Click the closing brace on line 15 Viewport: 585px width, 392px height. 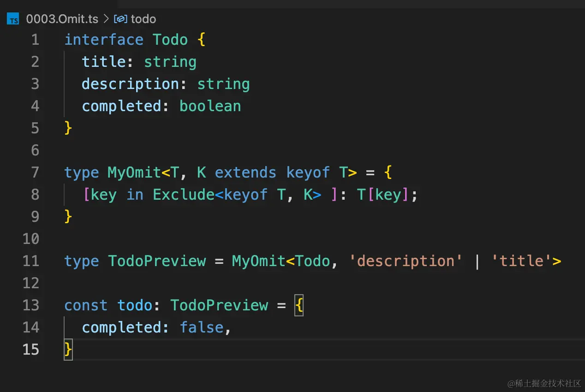click(68, 350)
